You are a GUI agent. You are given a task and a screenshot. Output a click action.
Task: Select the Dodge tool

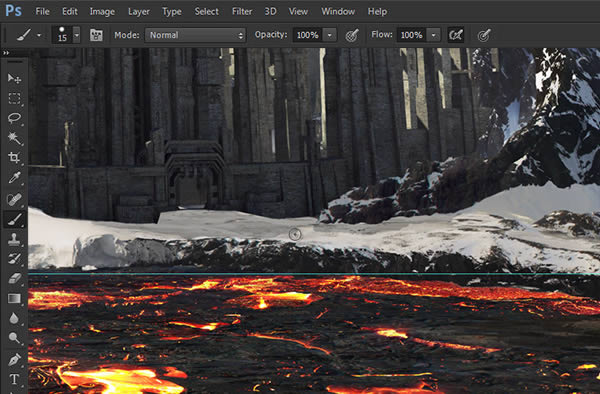14,338
